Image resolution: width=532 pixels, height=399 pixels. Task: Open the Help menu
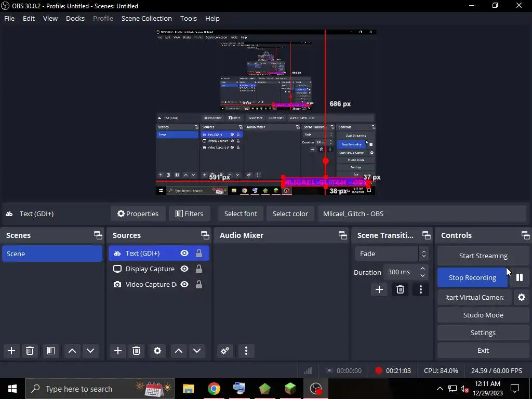point(212,18)
